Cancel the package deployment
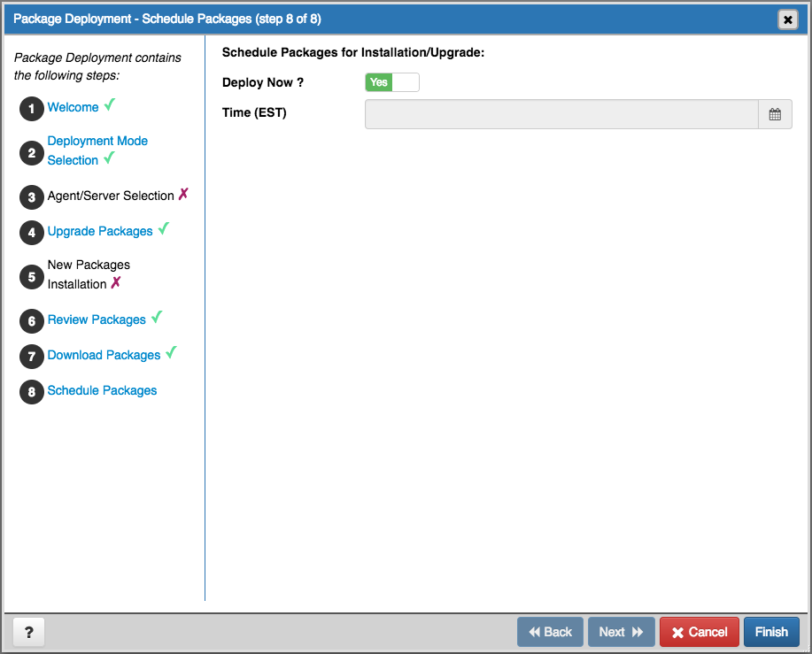Screen dimensions: 812x654 click(x=700, y=632)
